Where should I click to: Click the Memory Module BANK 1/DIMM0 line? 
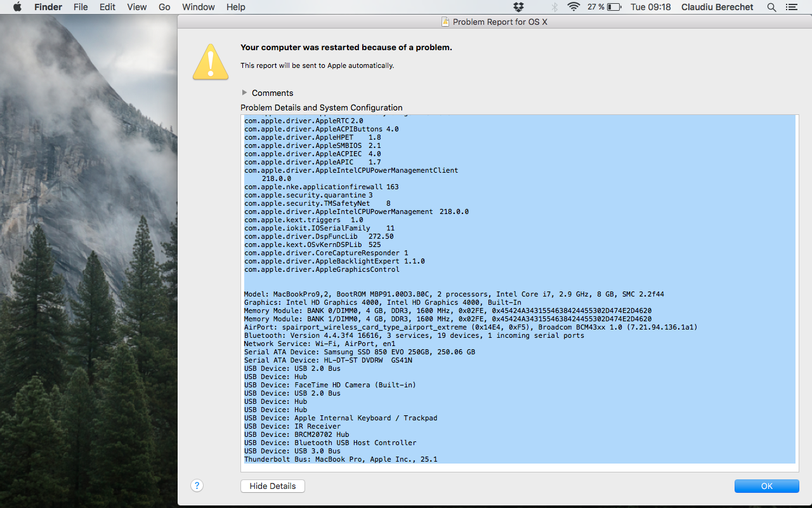(448, 319)
